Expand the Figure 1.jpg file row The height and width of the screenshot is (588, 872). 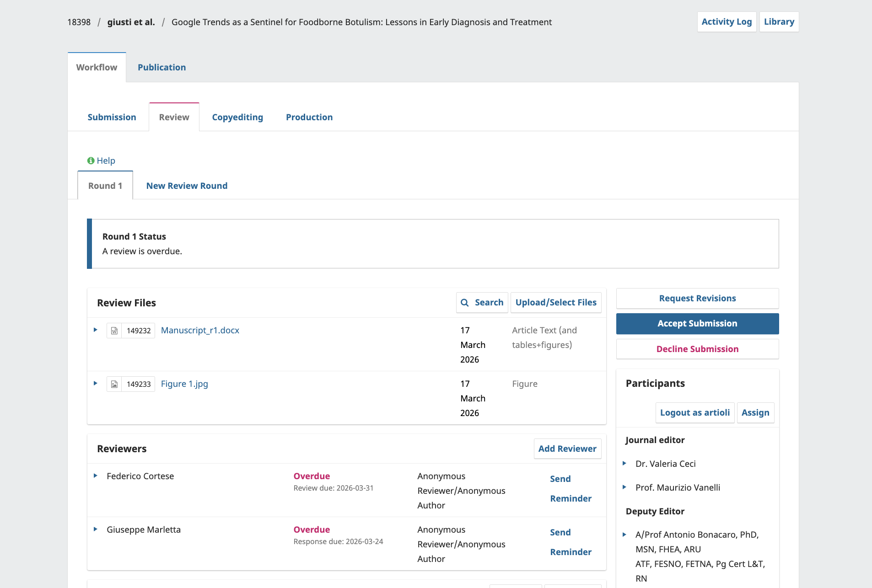pyautogui.click(x=95, y=383)
